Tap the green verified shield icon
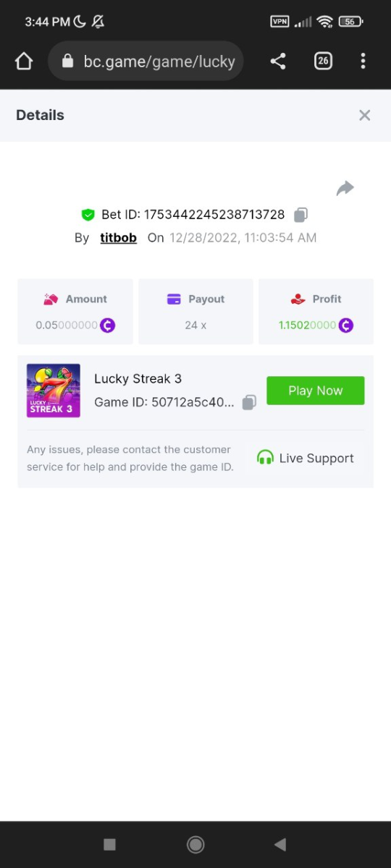391x868 pixels. (x=88, y=215)
